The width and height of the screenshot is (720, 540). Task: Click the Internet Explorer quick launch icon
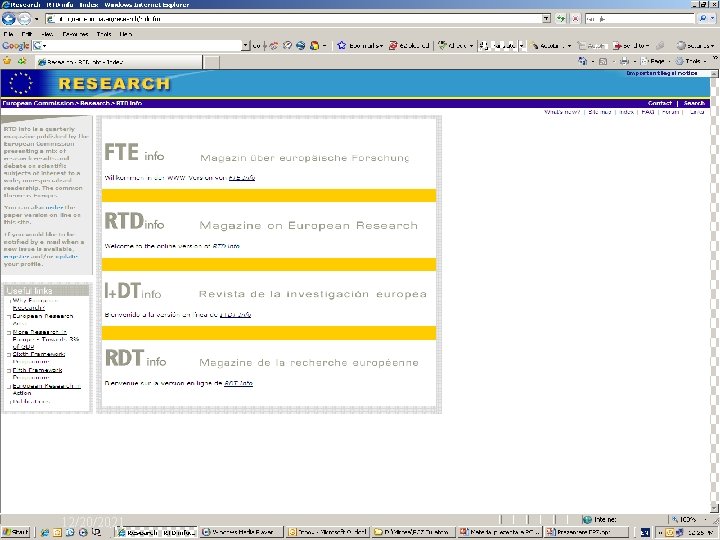coord(45,532)
